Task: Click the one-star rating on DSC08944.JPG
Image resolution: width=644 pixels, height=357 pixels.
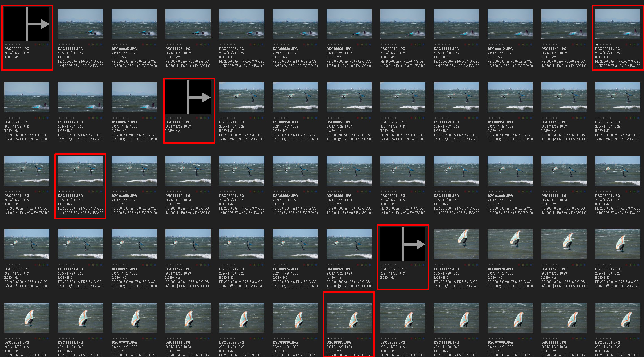Action: [597, 45]
